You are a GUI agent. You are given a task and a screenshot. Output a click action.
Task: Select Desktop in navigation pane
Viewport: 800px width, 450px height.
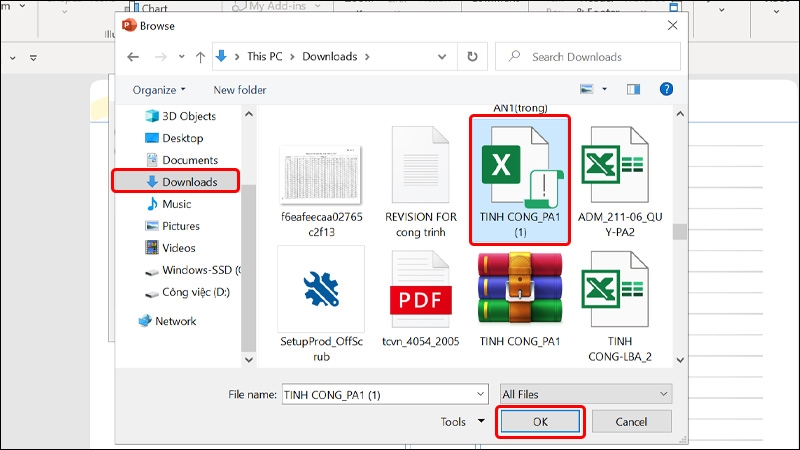[x=174, y=138]
